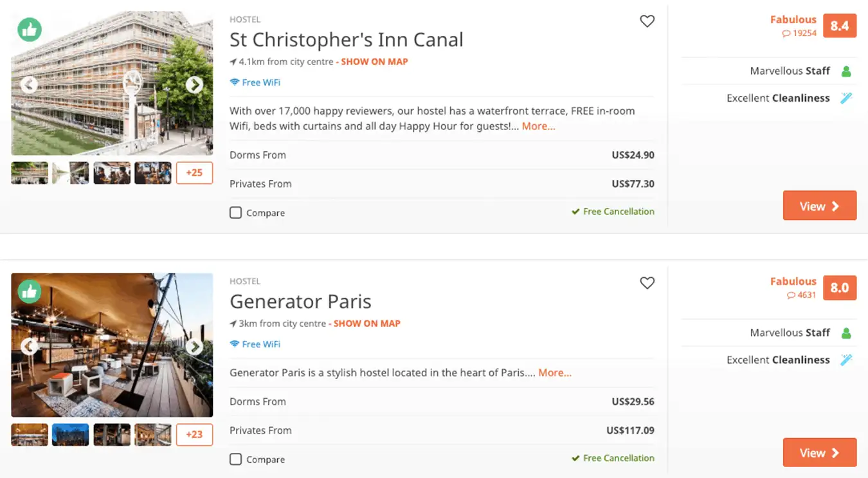Open +25 more photos for St Christopher's
868x478 pixels.
pos(194,172)
